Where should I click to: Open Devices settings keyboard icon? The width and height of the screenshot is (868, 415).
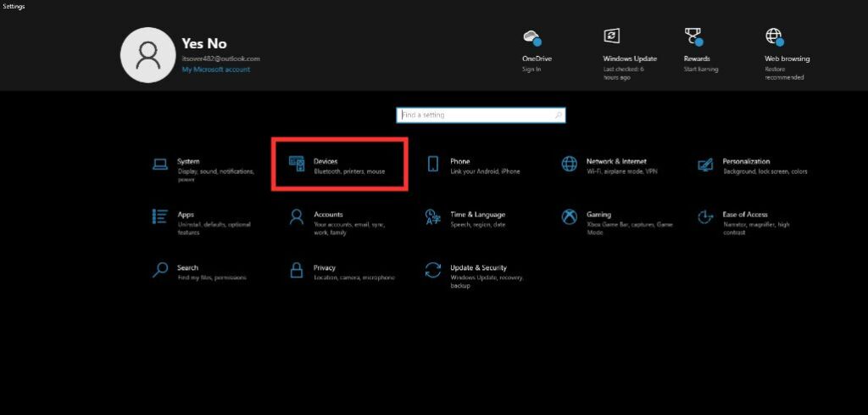pyautogui.click(x=297, y=165)
